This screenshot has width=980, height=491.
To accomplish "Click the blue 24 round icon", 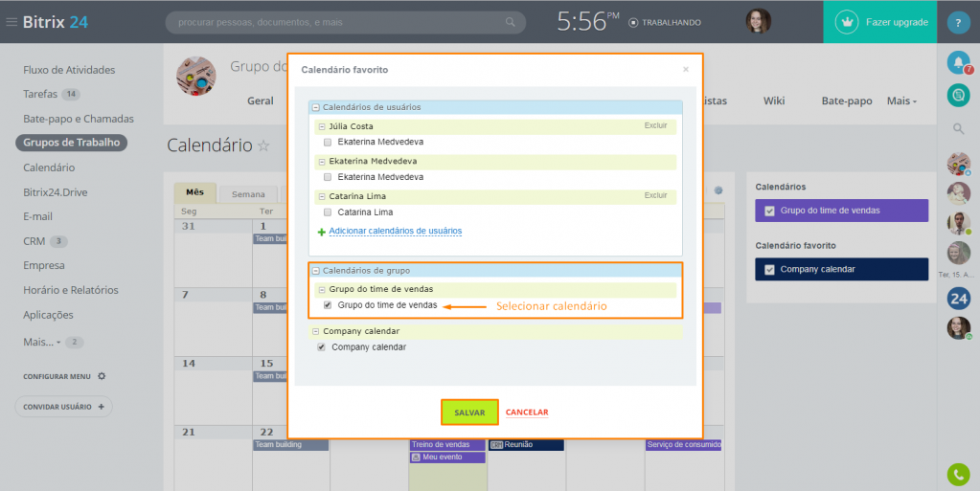I will [x=958, y=299].
